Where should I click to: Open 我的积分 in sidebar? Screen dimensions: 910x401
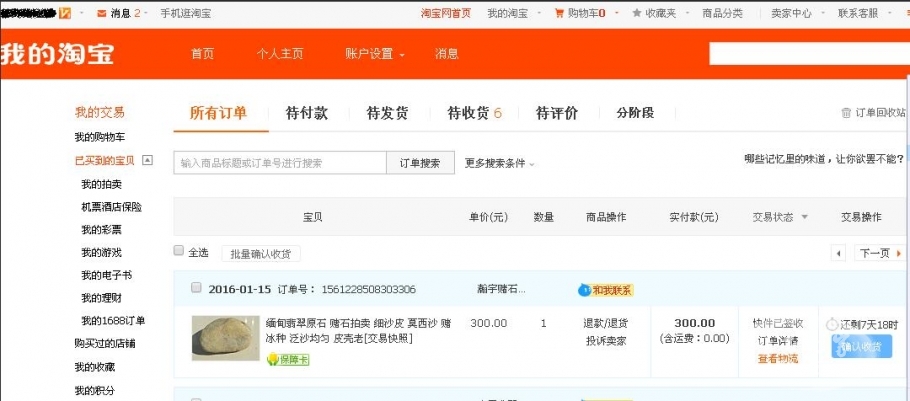(95, 390)
